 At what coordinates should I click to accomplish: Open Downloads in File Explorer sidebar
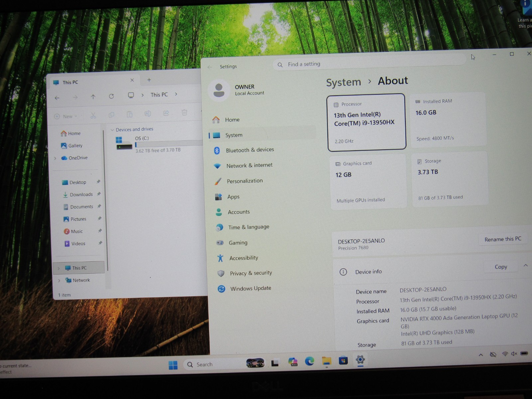point(78,195)
